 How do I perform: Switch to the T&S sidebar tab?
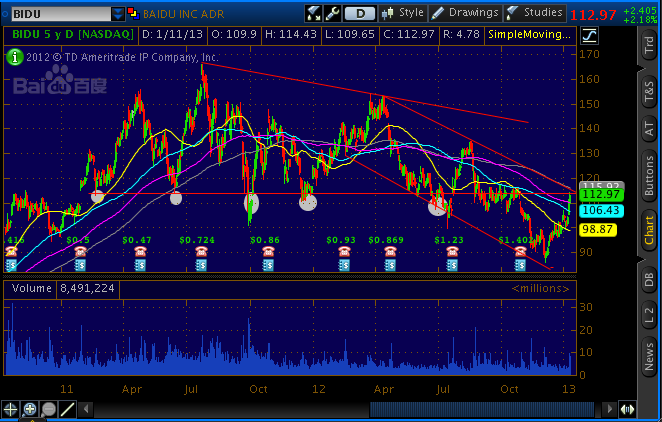(x=649, y=92)
